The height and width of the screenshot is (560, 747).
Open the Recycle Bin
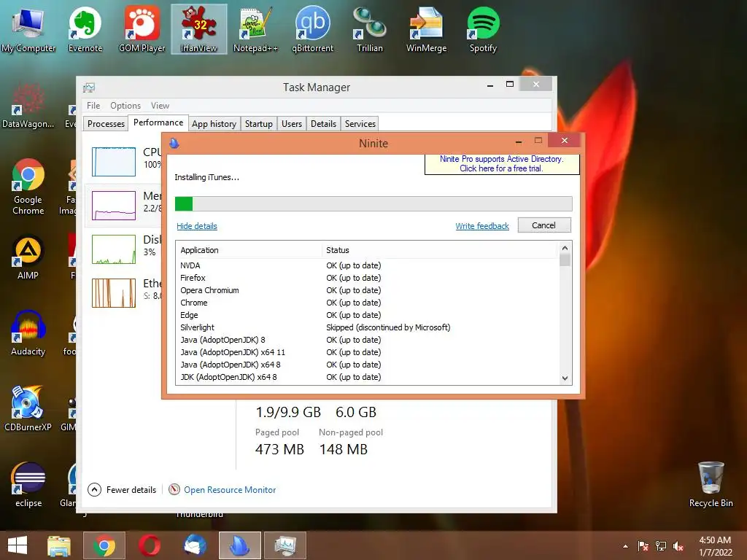point(711,484)
